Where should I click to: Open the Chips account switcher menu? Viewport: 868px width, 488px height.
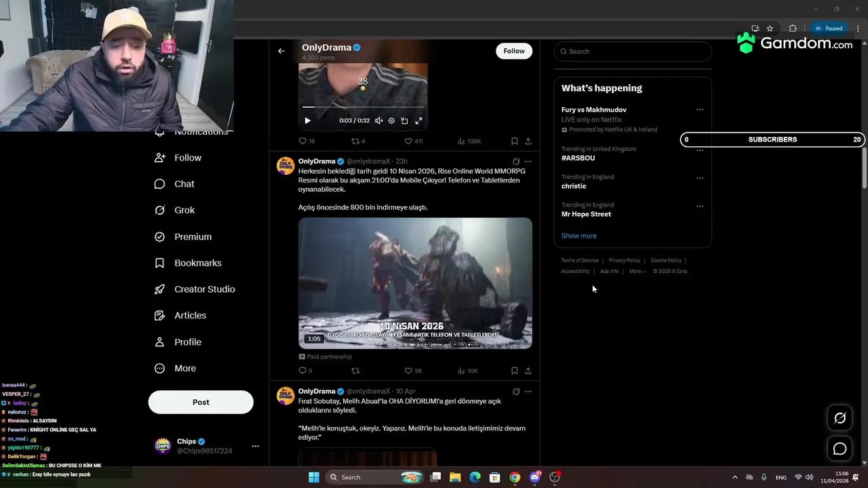[256, 446]
